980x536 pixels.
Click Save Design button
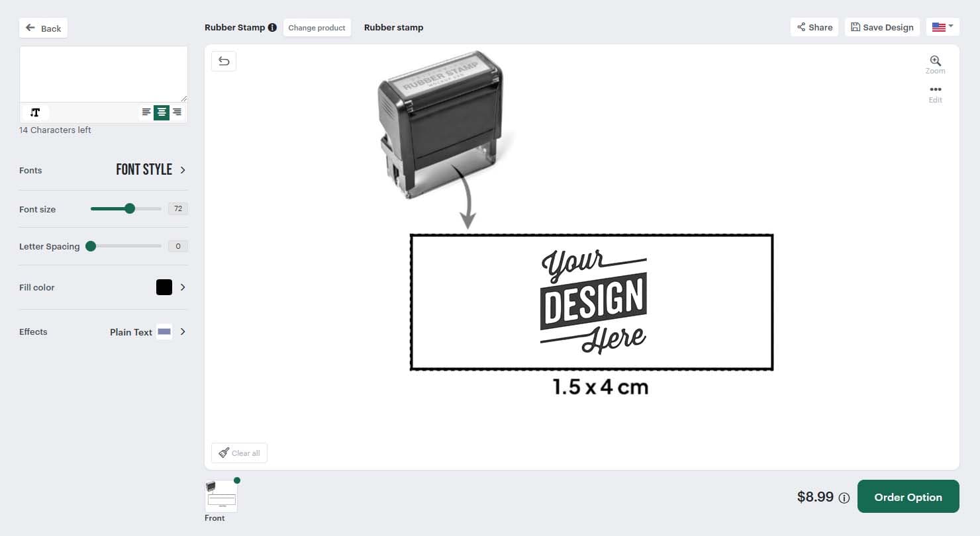tap(882, 27)
